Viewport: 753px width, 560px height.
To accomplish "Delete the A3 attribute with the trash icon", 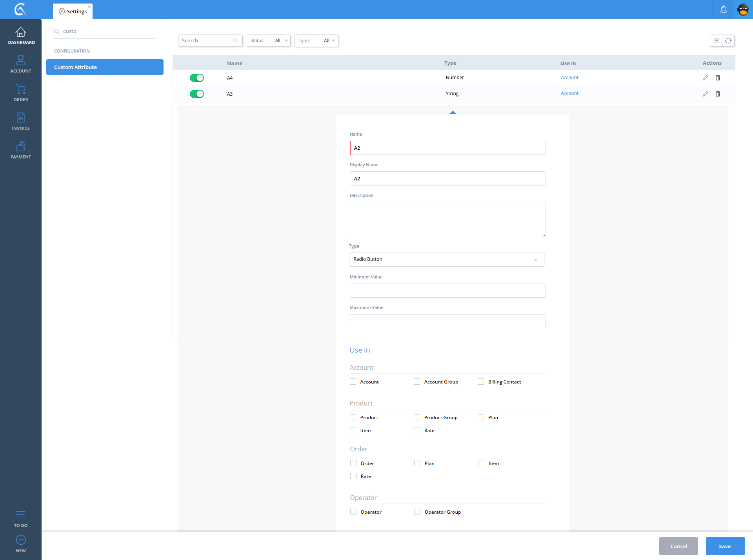I will tap(718, 94).
